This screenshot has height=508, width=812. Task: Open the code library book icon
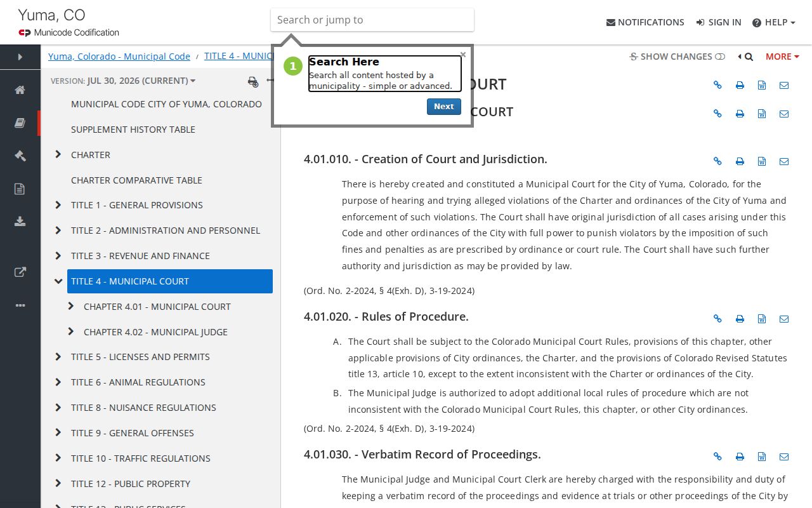(x=20, y=123)
